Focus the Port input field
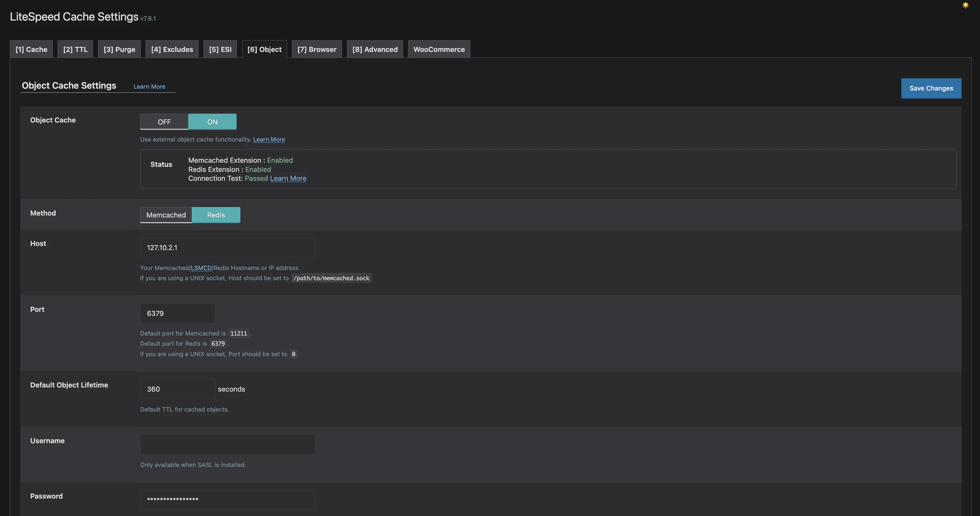Image resolution: width=980 pixels, height=516 pixels. 178,313
